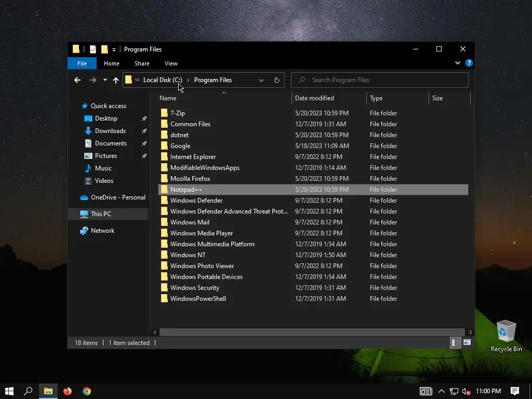Sort by the Size column header
Image resolution: width=532 pixels, height=399 pixels.
tap(437, 98)
